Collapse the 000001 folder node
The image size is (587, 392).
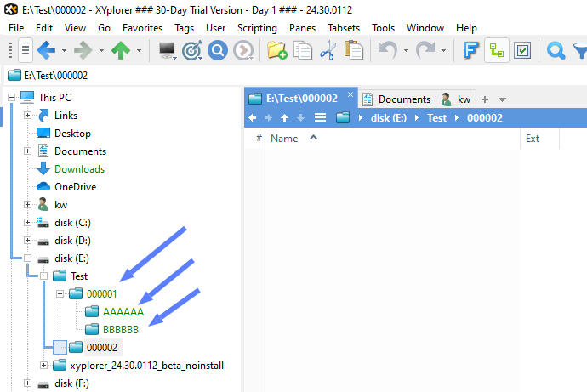coord(60,294)
